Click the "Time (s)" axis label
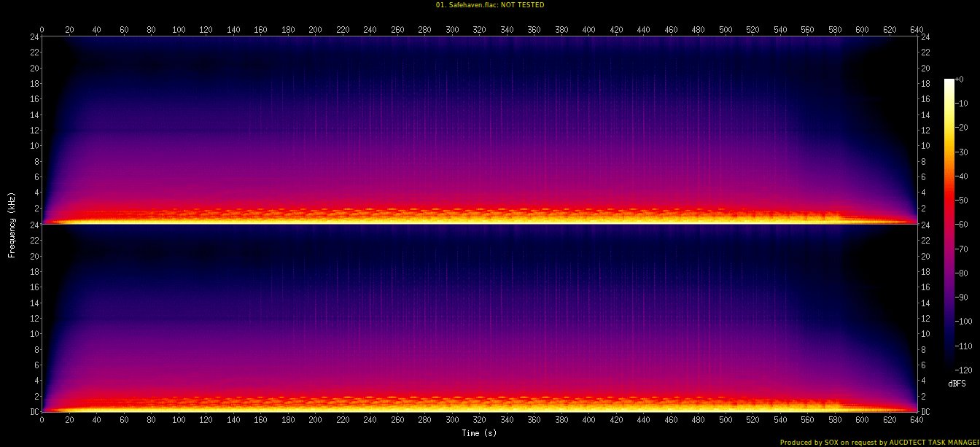Viewport: 980px width, 447px height. click(x=479, y=433)
